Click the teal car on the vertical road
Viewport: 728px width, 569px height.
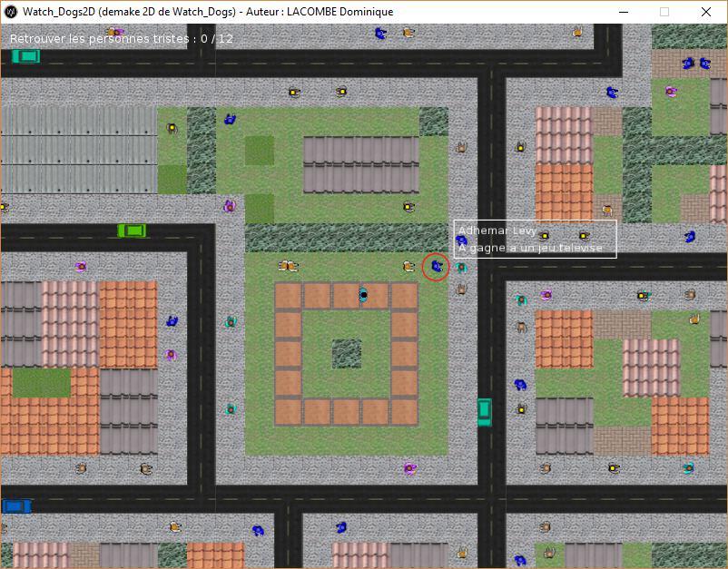click(485, 412)
